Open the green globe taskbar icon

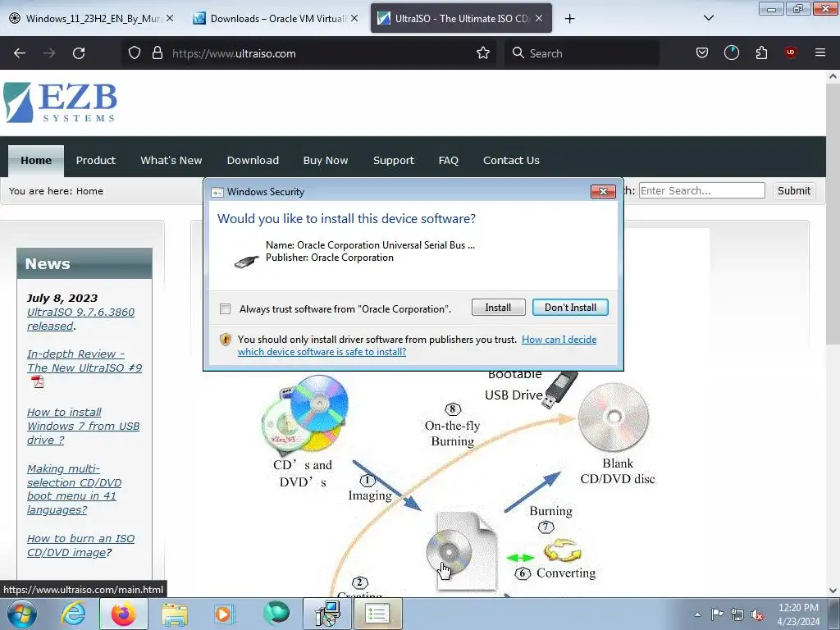click(x=276, y=614)
